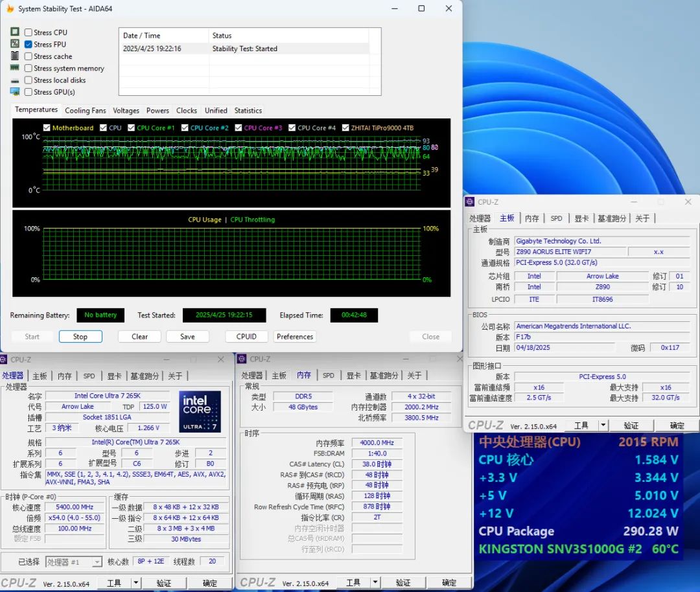Stop the stability test
This screenshot has width=700, height=592.
(x=80, y=336)
